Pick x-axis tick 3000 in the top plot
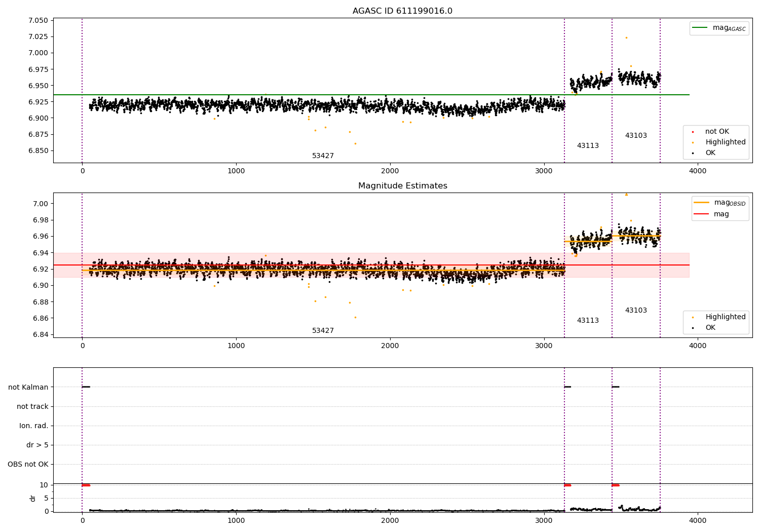 tap(544, 171)
